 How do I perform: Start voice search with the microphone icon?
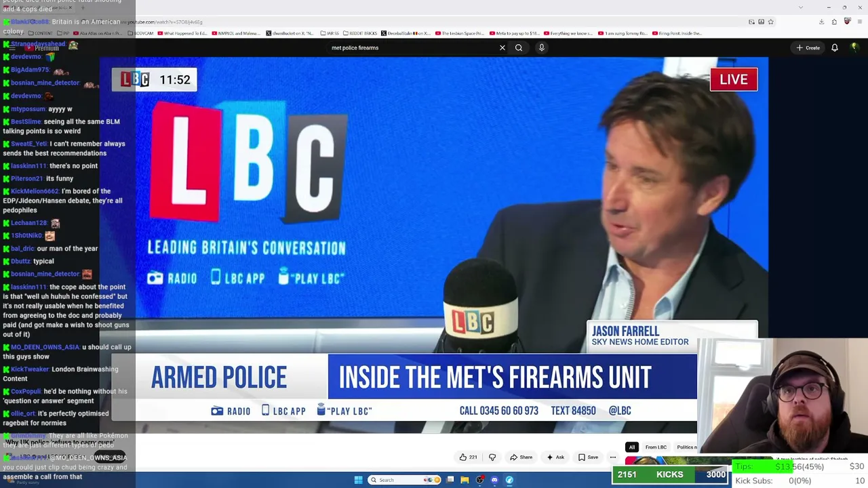tap(541, 47)
